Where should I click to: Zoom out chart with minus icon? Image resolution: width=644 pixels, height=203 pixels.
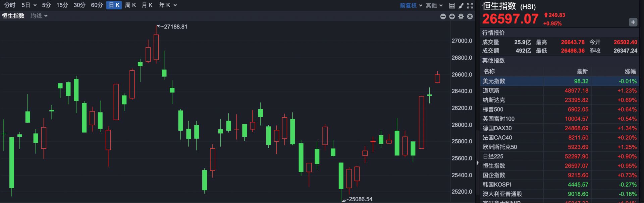pos(443,16)
